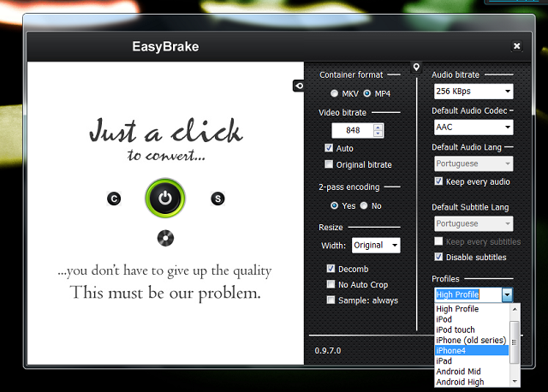Click the 0.9.7.0 version text

(327, 350)
